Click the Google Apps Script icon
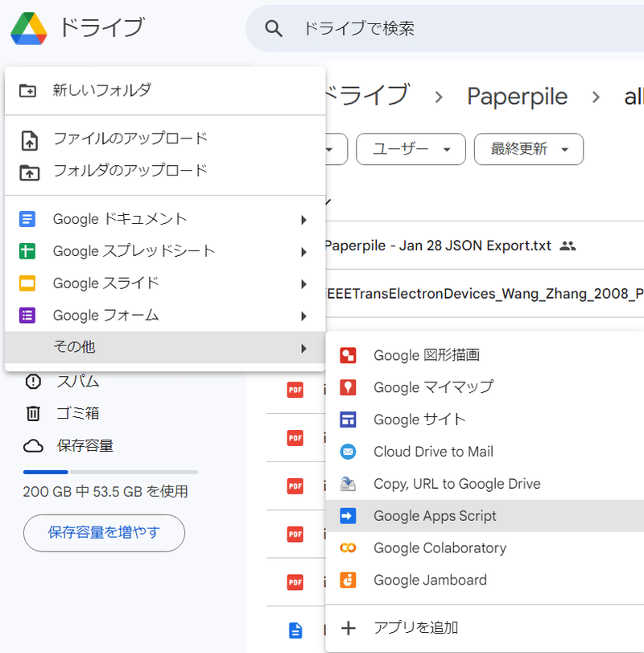644x653 pixels. pos(348,515)
